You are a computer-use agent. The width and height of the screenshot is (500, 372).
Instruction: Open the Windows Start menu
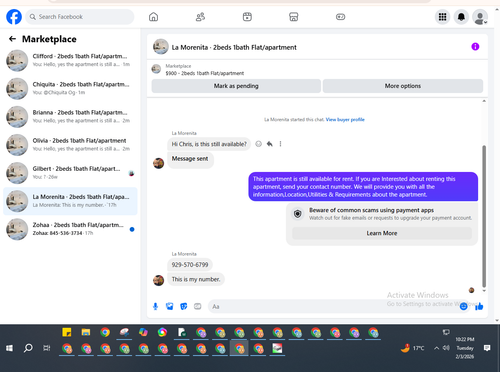(x=9, y=348)
